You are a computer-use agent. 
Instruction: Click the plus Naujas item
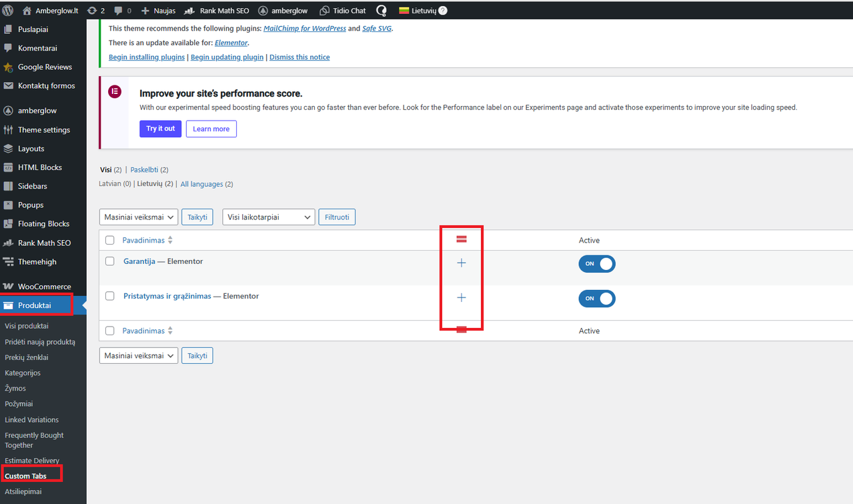[158, 11]
